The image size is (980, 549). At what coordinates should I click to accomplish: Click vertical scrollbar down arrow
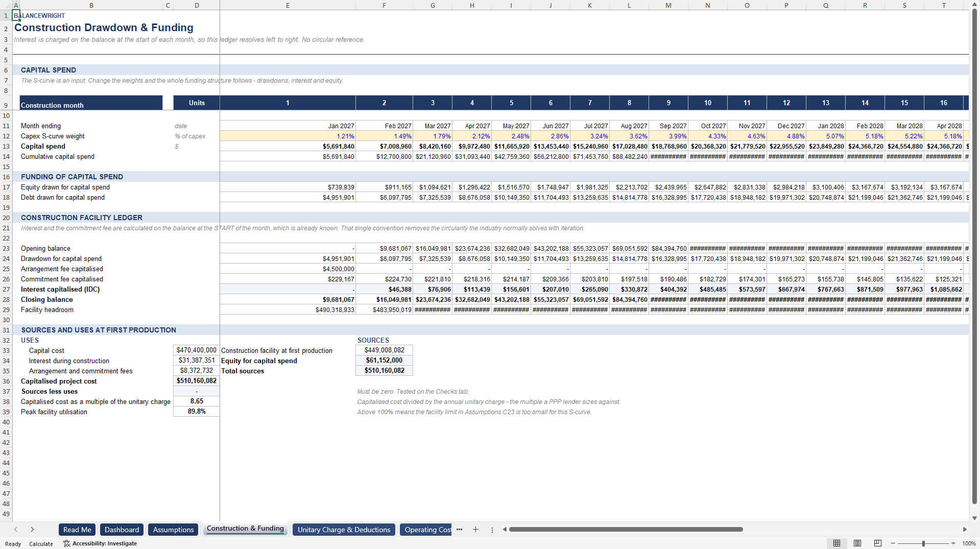tap(975, 518)
